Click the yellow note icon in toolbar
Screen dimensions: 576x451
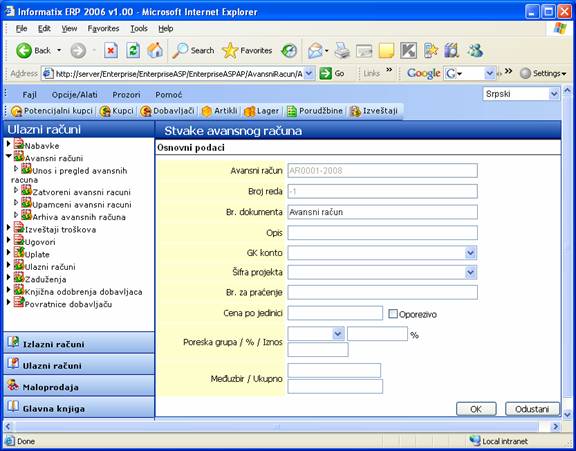[x=386, y=51]
